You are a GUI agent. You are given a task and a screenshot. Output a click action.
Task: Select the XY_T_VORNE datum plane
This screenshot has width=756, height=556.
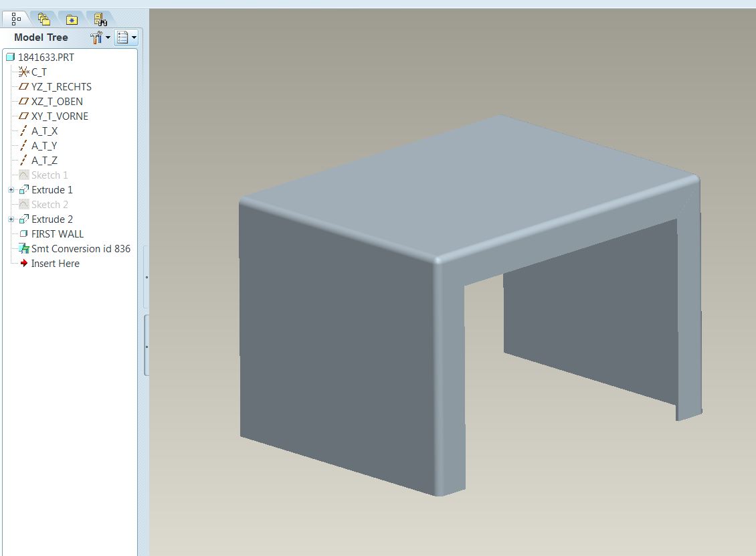coord(60,116)
